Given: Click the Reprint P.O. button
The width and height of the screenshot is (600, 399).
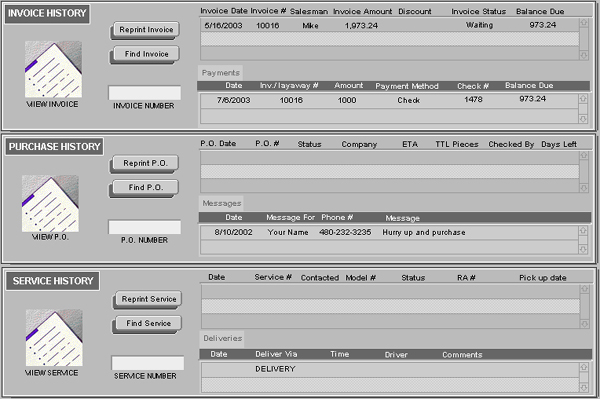Looking at the screenshot, I should point(145,163).
